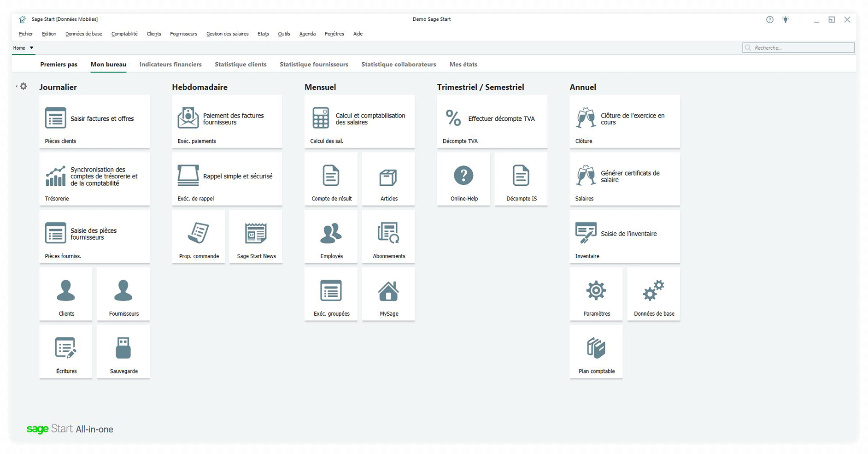868x454 pixels.
Task: Open the Clients menu in menu bar
Action: click(154, 34)
